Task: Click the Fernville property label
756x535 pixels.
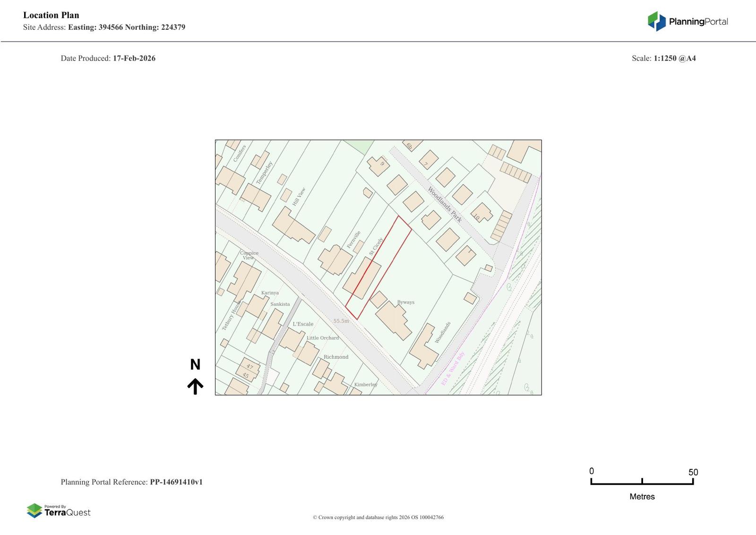Action: 353,239
